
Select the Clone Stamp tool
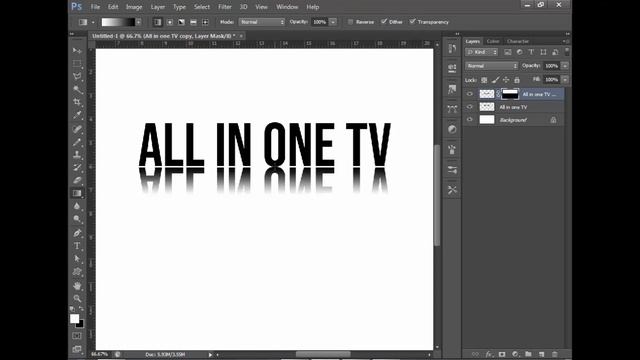[x=77, y=155]
